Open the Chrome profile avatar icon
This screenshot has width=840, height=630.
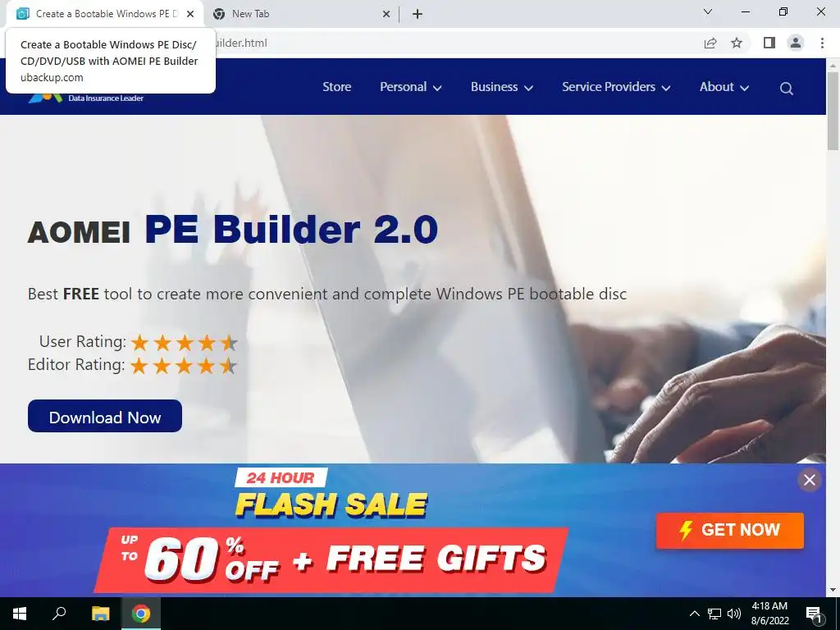(x=796, y=43)
